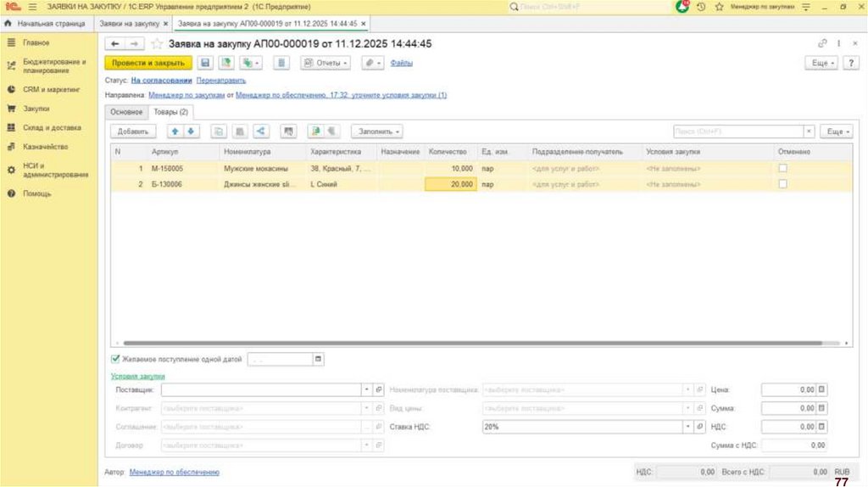The width and height of the screenshot is (868, 487).
Task: Open Склад и доставка section in sidebar
Action: tap(52, 127)
